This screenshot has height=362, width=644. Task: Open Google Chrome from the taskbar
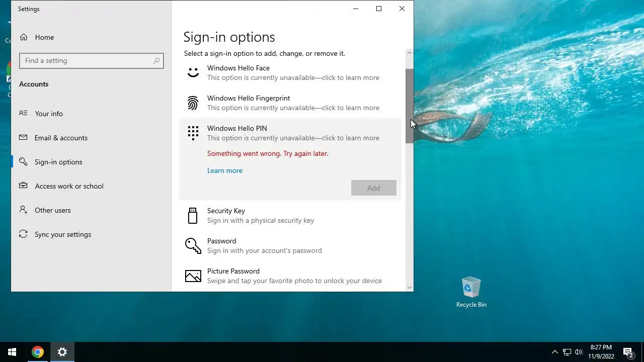point(37,352)
